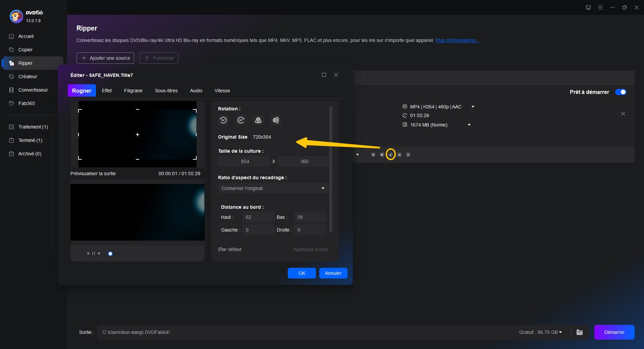Viewport: 644px width, 349px height.
Task: Expand the 1674 MB (Norme) size dropdown
Action: (469, 125)
